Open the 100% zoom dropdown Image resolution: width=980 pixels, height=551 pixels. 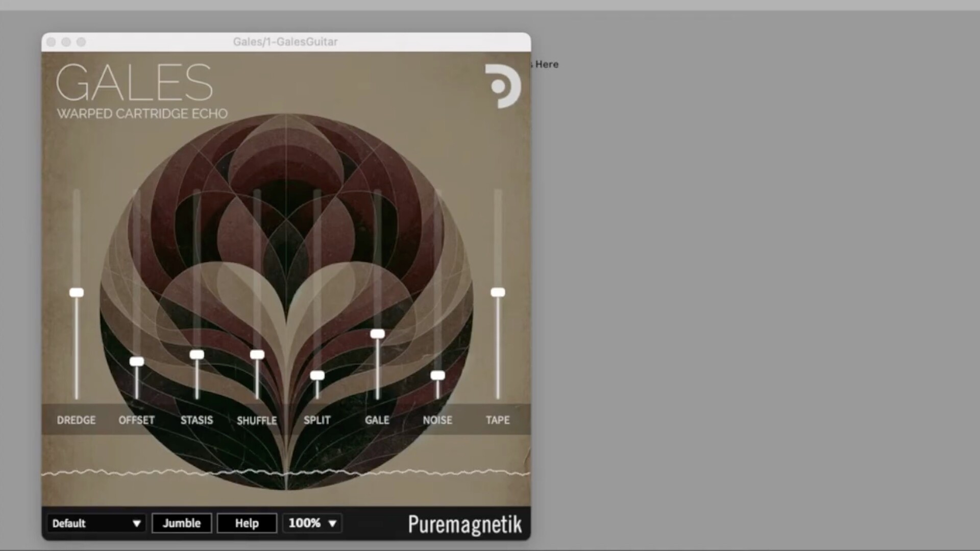point(312,523)
